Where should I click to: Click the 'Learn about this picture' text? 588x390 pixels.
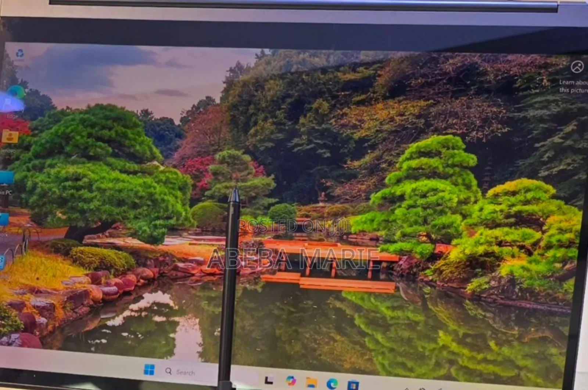(573, 86)
